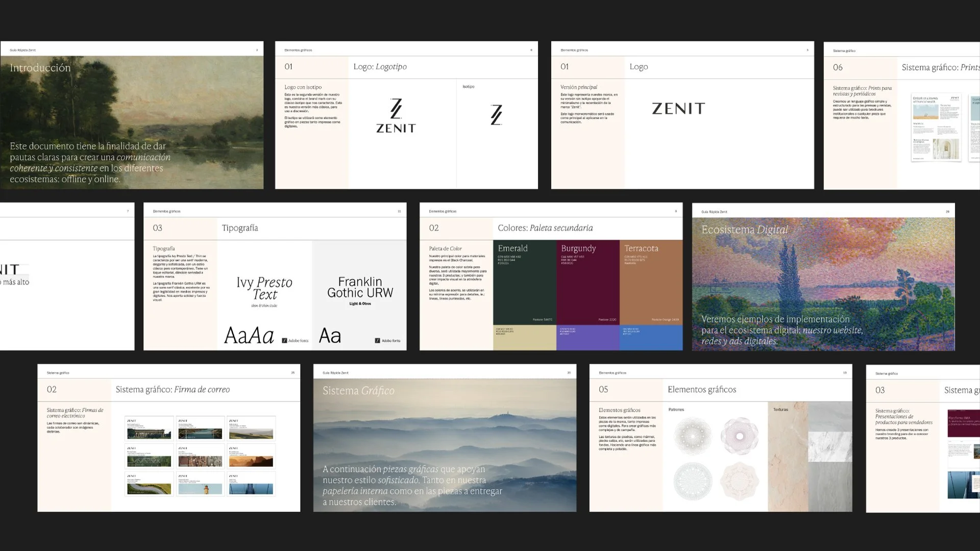Viewport: 980px width, 551px height.
Task: Click the 'AaAa' serif type specimen
Action: [249, 336]
